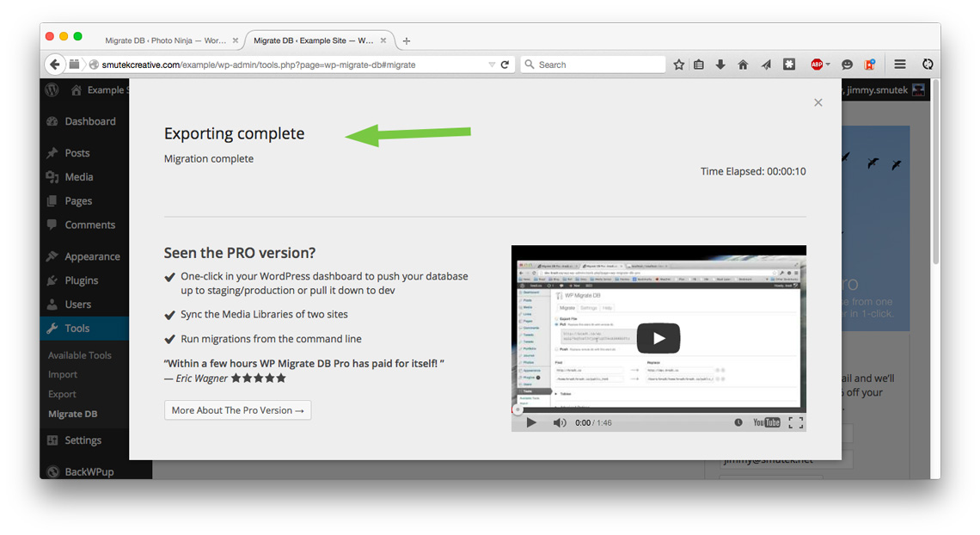Open BackWPup in the sidebar
Viewport: 980px width, 535px height.
89,471
